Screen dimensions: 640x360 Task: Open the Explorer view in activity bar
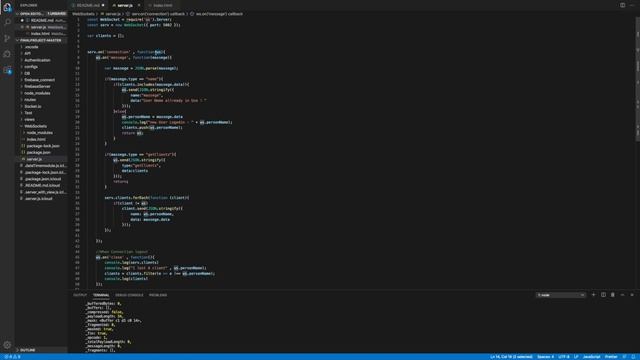click(x=7, y=7)
